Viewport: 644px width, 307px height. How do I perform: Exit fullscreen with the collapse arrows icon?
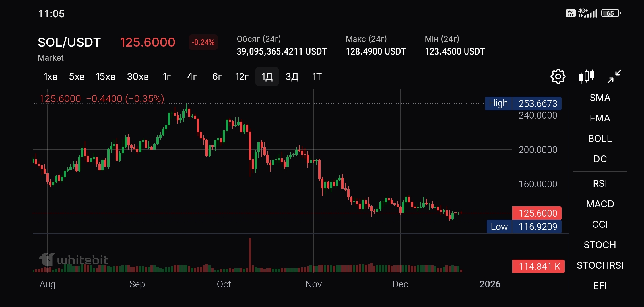[x=614, y=76]
